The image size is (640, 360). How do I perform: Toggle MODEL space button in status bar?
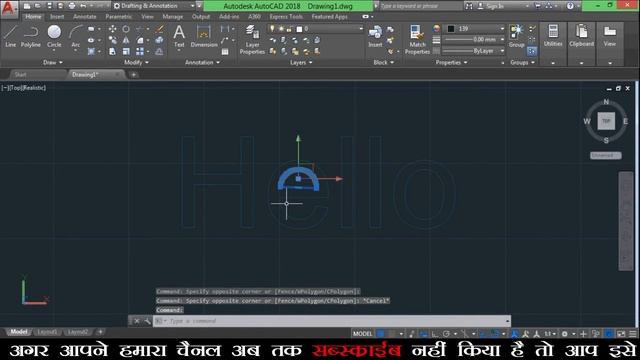(362, 333)
